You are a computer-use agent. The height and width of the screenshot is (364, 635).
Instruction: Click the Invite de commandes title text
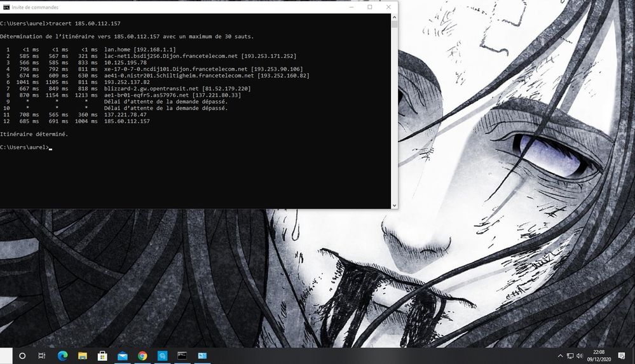36,7
